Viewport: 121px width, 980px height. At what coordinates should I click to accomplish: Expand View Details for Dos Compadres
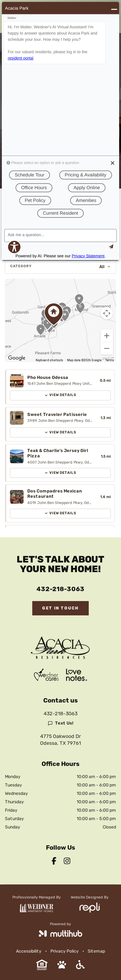click(60, 513)
